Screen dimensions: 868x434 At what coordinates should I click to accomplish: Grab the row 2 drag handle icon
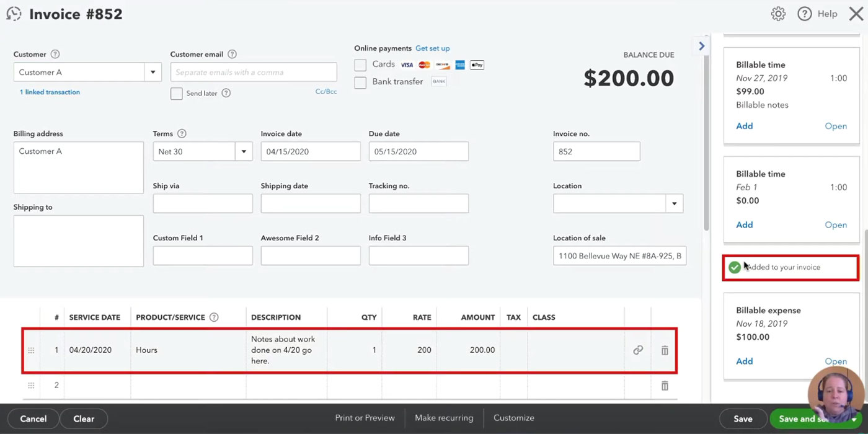31,386
